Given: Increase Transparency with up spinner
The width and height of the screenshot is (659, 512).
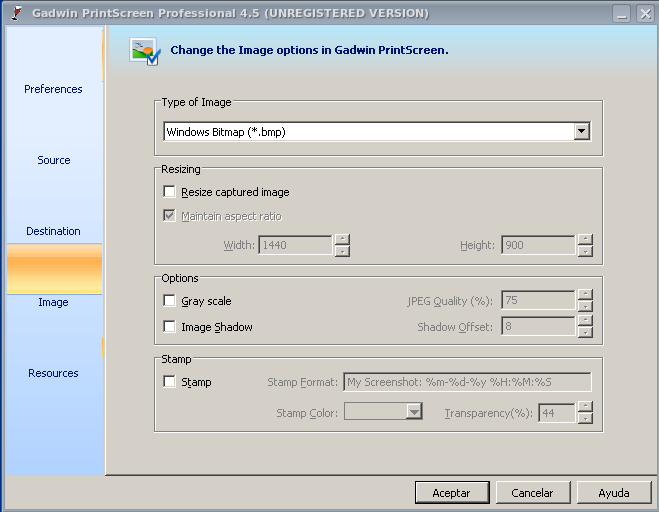Looking at the screenshot, I should [x=585, y=407].
